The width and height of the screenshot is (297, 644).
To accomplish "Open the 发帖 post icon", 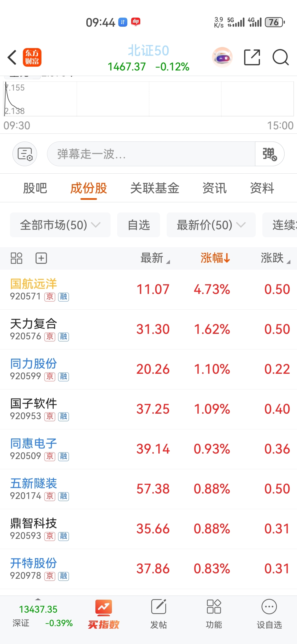I will (159, 614).
